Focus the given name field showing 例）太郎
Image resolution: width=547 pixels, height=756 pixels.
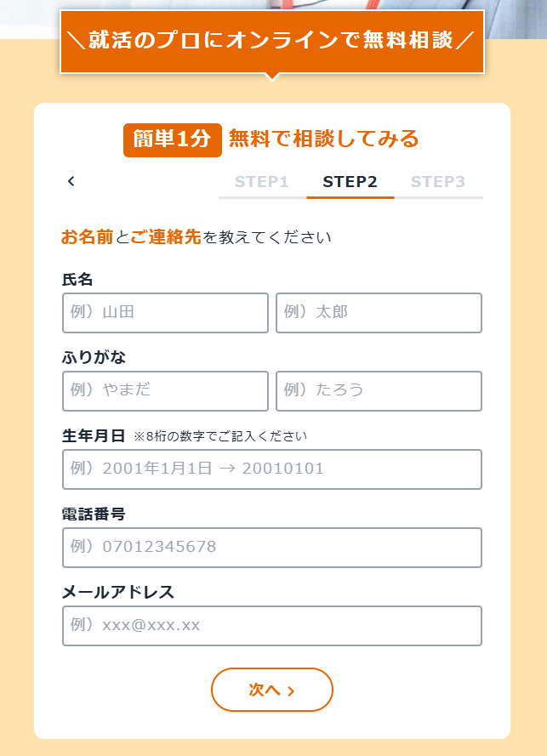tap(379, 313)
